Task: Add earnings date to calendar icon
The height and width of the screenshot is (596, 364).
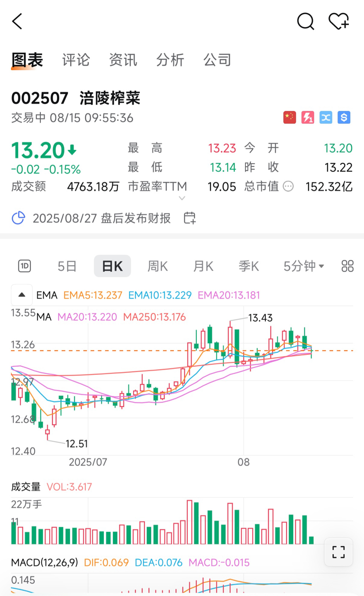Action: [190, 218]
